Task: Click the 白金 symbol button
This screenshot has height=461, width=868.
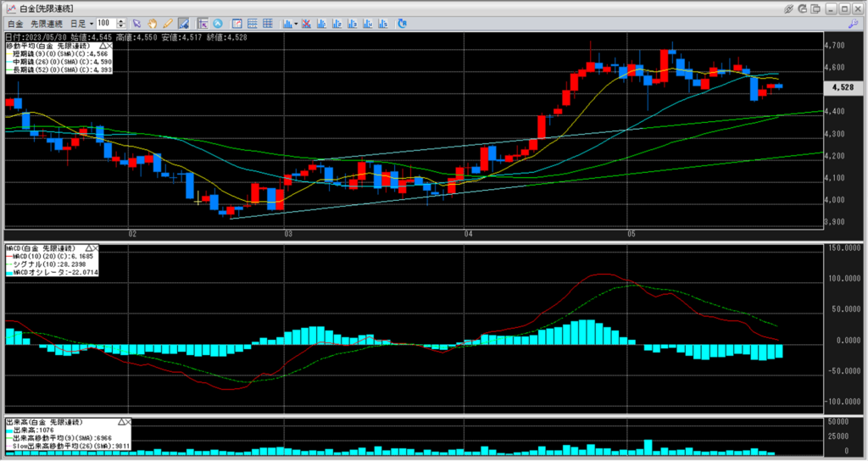Action: click(x=15, y=23)
